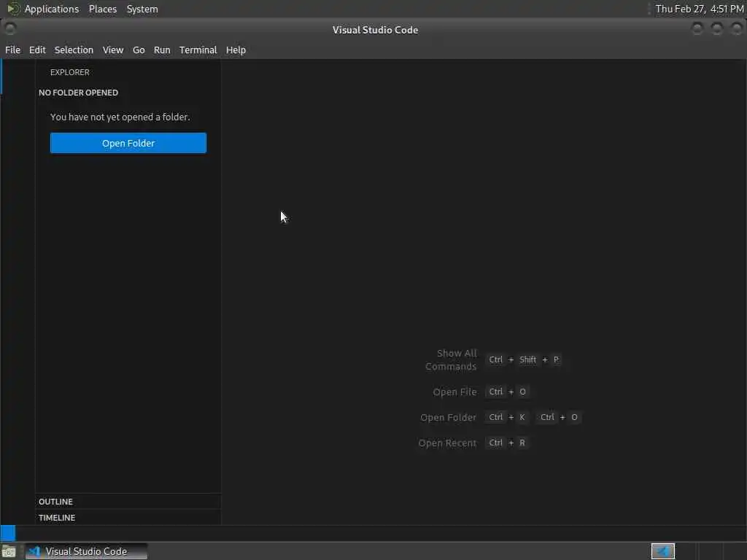Click the Visual Studio Code taskbar button
Viewport: 747px width, 560px height.
click(86, 551)
